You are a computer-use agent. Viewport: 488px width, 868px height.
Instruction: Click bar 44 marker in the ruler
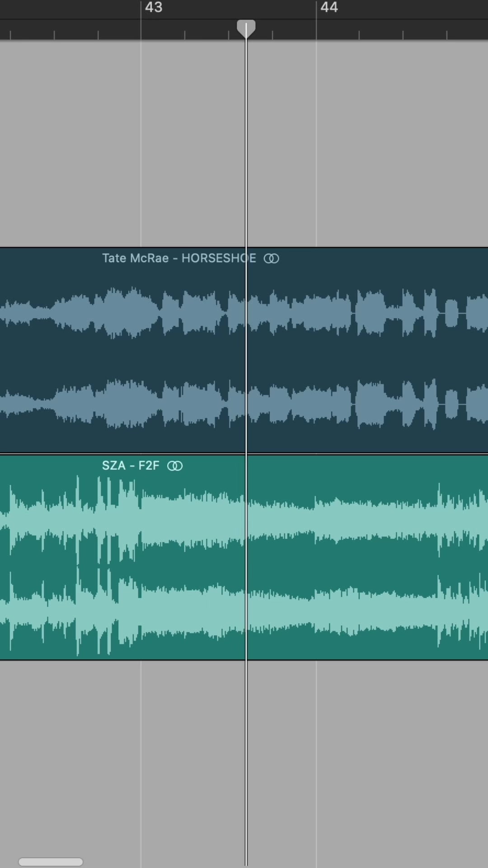(329, 7)
